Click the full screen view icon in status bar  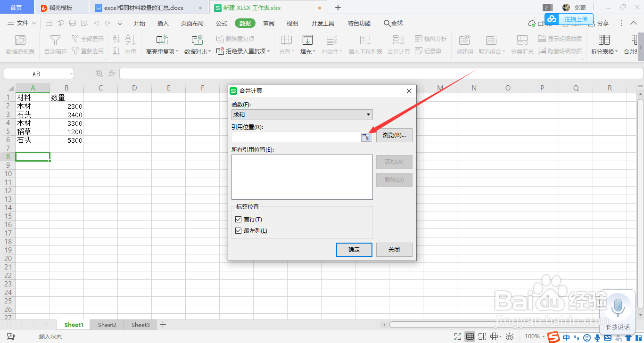[457, 336]
